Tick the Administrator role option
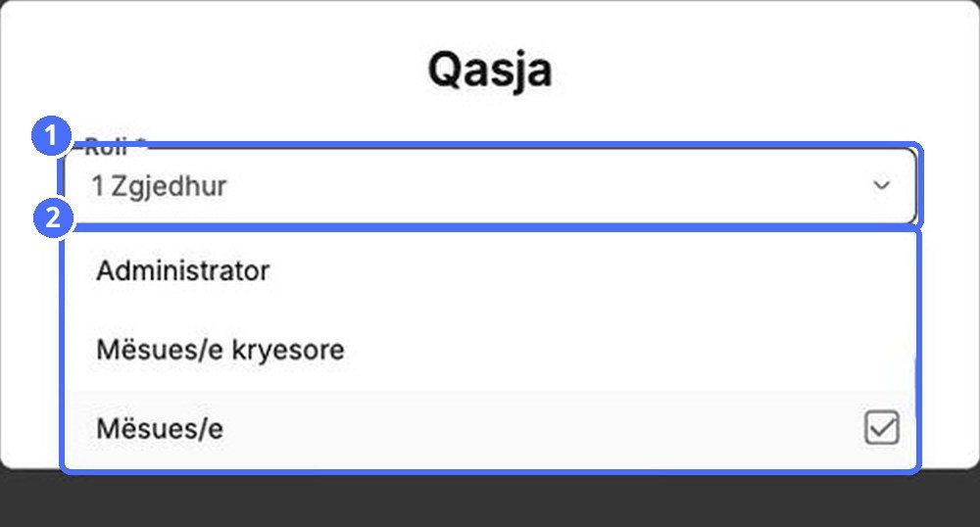The height and width of the screenshot is (527, 980). coord(491,271)
